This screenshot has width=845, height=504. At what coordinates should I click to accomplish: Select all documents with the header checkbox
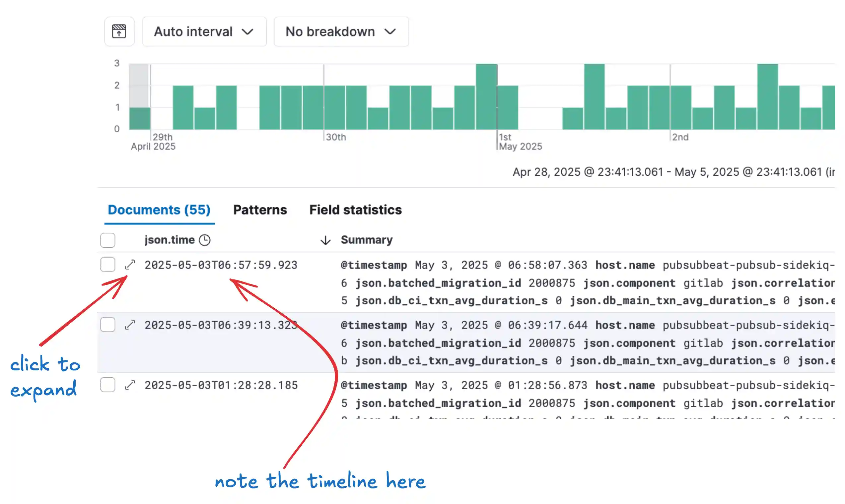(x=107, y=240)
